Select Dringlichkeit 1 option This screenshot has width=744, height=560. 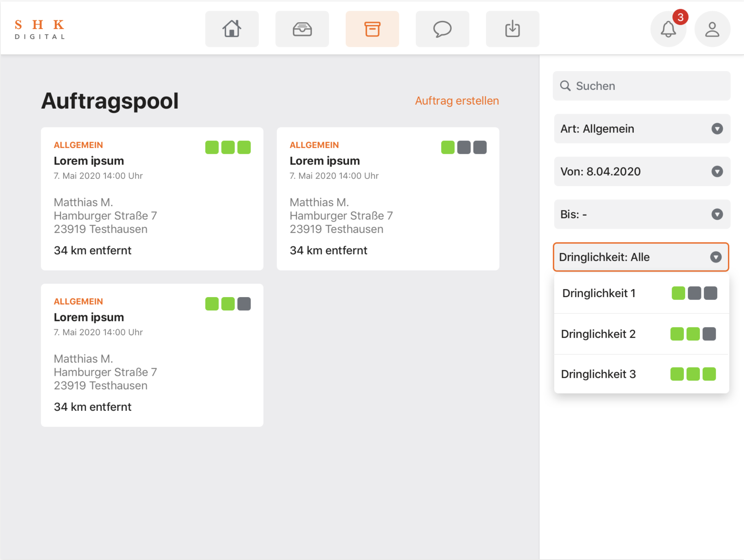coord(641,294)
